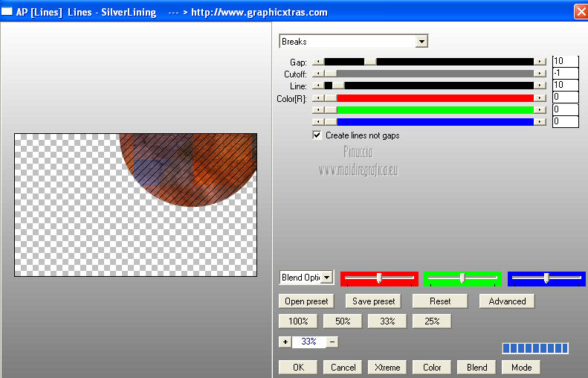
Task: Click the Cutoff slider right arrow
Action: pyautogui.click(x=540, y=74)
